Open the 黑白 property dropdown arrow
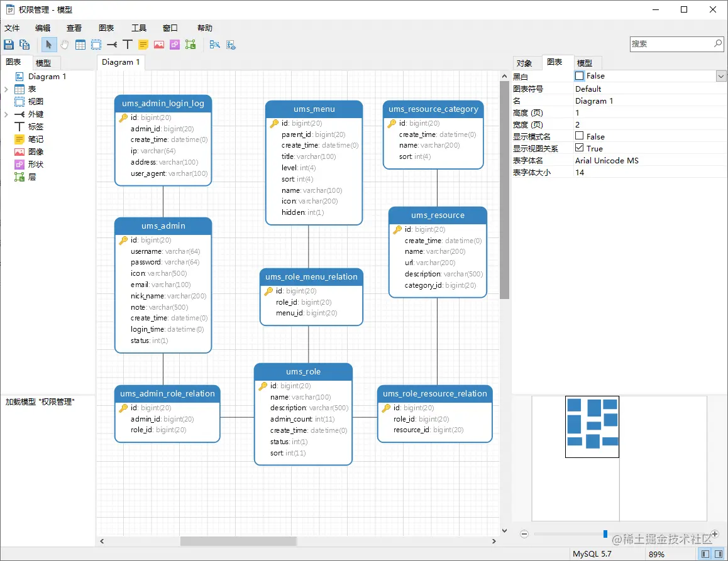Screen dimensions: 728x561 (x=721, y=76)
